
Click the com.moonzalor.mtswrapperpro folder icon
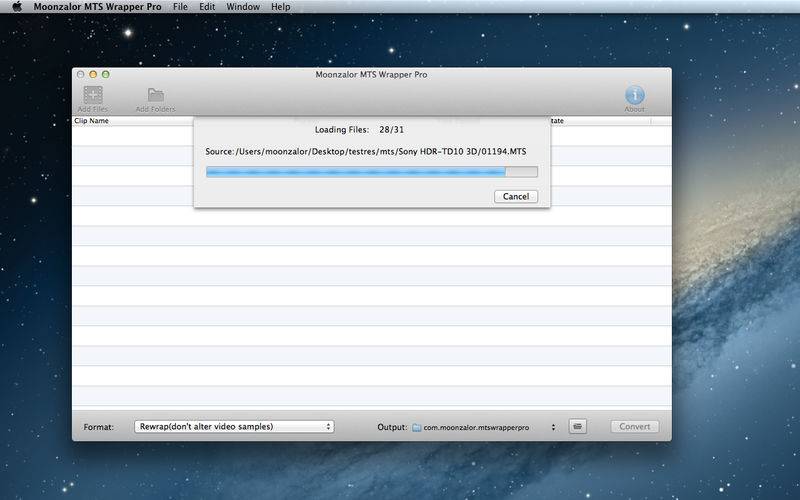[x=416, y=428]
